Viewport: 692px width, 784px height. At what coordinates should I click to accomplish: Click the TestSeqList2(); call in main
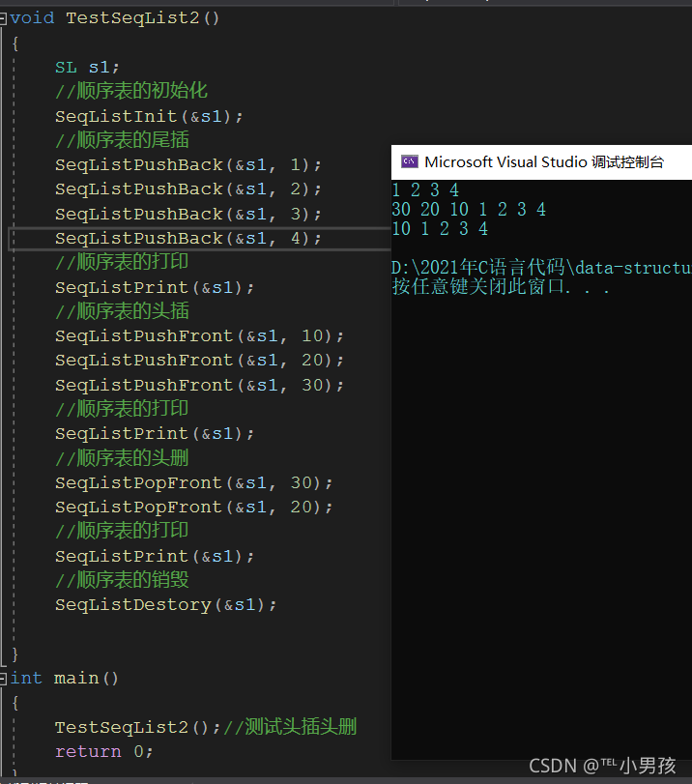click(x=137, y=728)
